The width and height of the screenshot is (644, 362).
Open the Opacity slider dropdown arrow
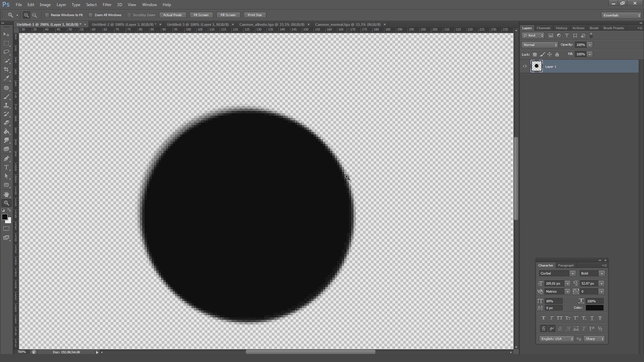coord(590,45)
